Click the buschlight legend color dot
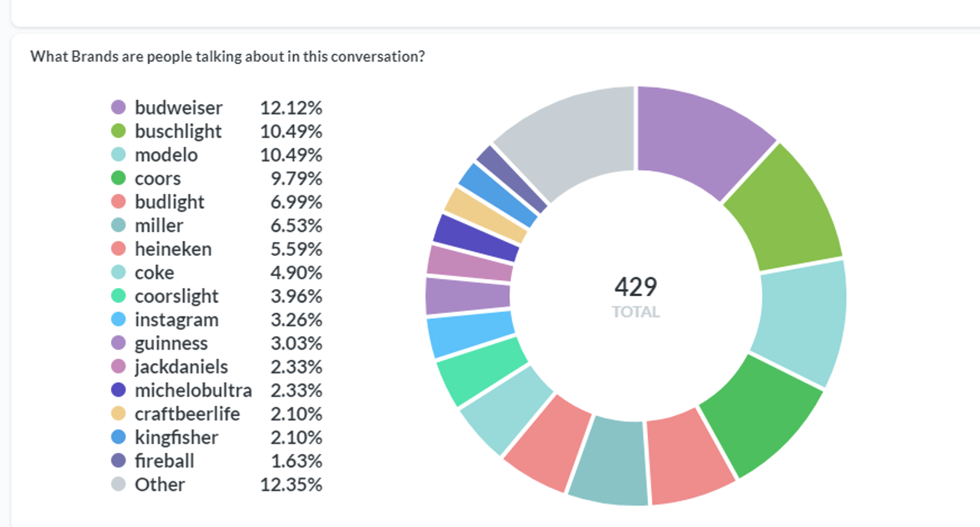 point(118,131)
